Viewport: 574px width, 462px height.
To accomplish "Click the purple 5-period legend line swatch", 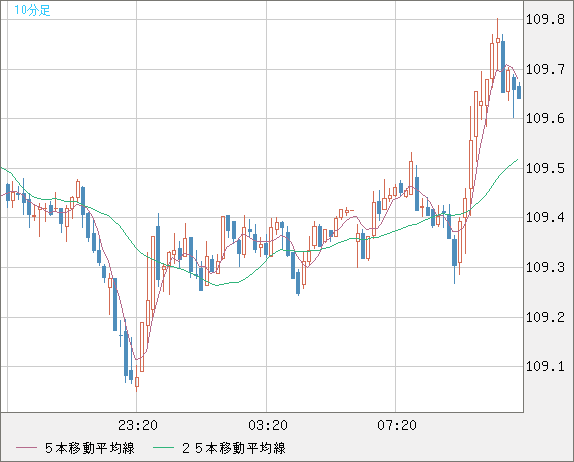I will [x=26, y=448].
